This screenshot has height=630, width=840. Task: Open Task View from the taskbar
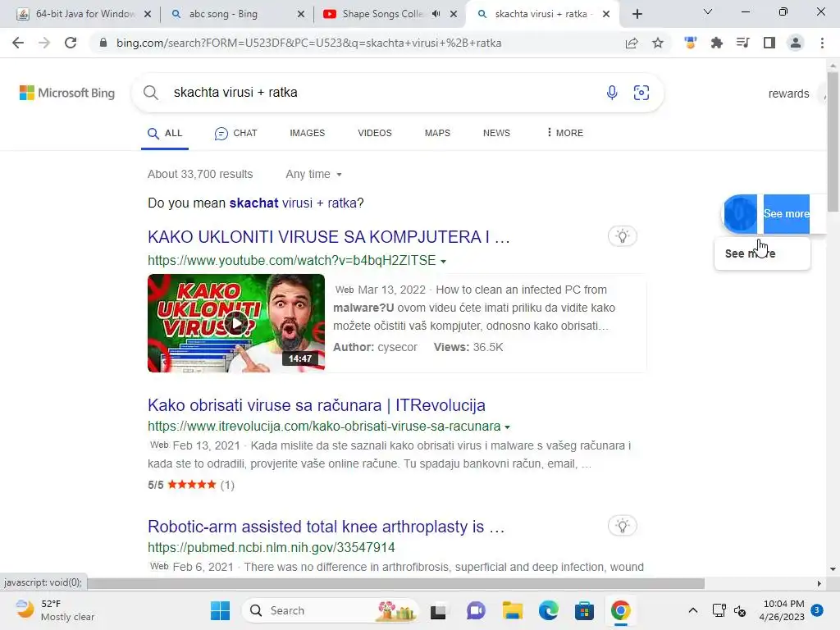click(438, 610)
